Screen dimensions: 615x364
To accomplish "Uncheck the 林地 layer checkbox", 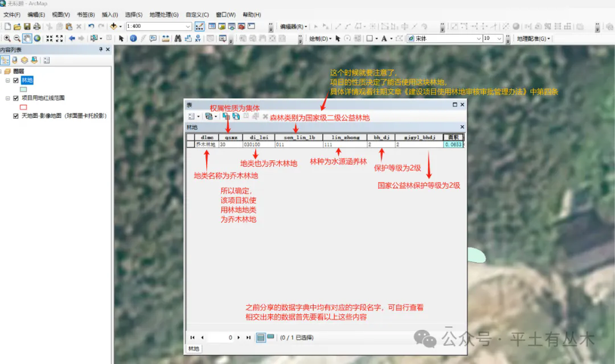I will click(16, 80).
